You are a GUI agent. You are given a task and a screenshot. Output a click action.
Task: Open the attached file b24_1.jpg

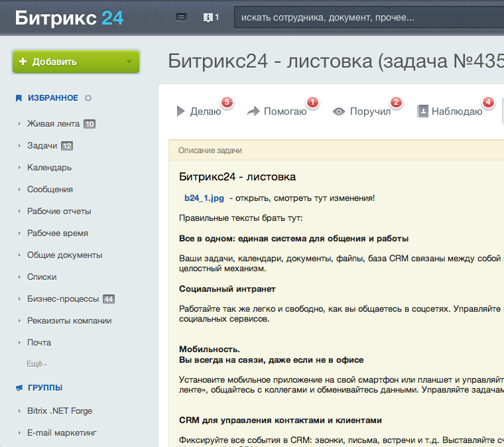(204, 198)
